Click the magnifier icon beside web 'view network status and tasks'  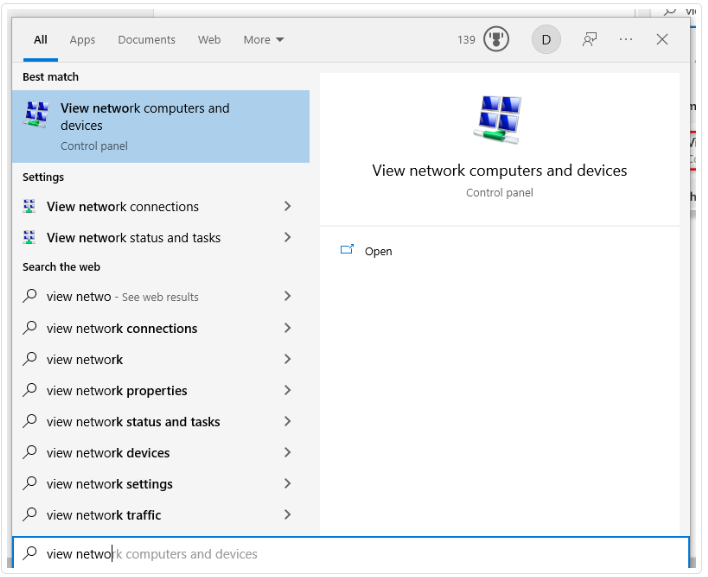(30, 421)
